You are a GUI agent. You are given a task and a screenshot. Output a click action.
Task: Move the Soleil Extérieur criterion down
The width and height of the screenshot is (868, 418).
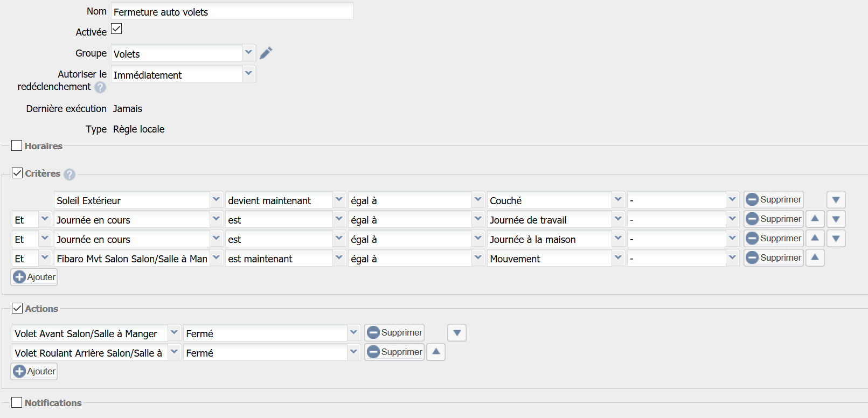[x=836, y=200]
